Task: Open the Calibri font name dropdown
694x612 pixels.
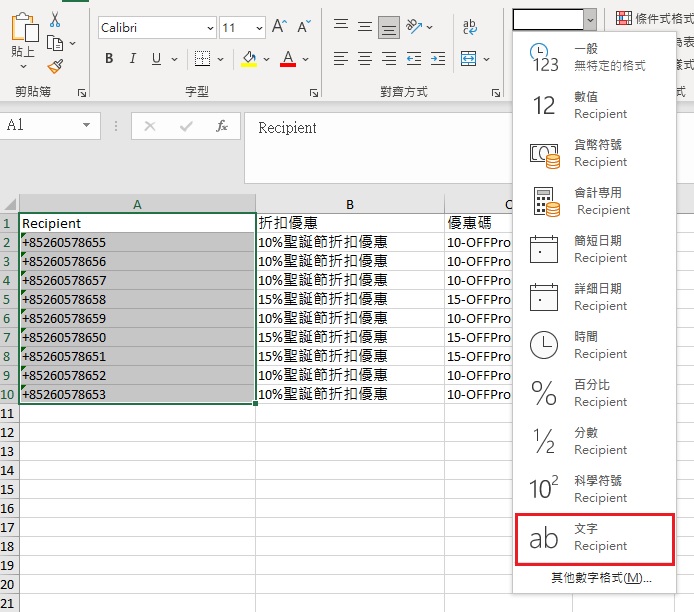Action: tap(157, 28)
